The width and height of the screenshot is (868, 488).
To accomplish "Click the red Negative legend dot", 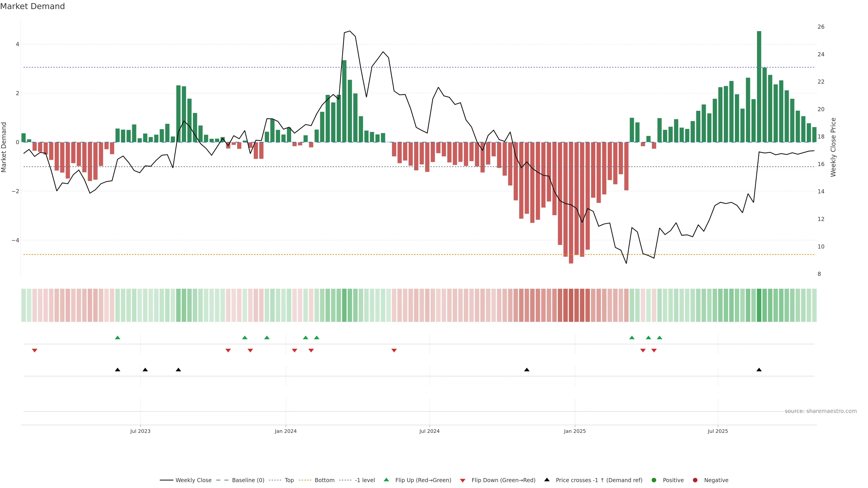I will (x=695, y=480).
